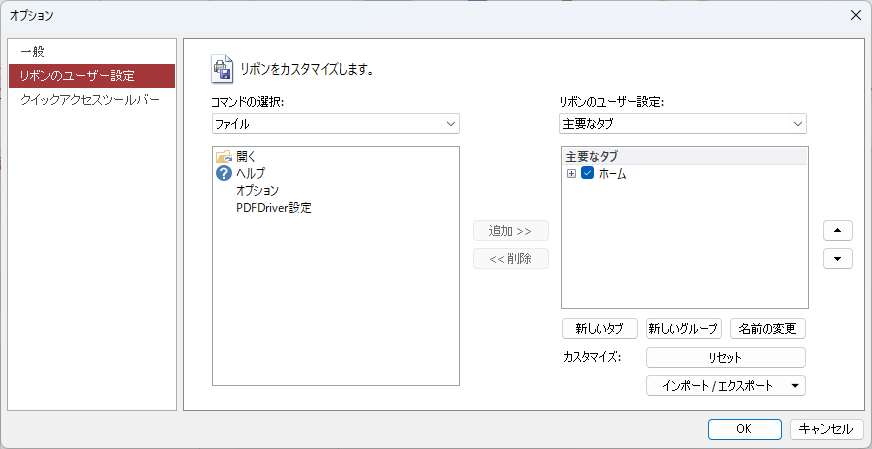Switch to クイックアクセスツールバー category
872x449 pixels.
pos(92,100)
